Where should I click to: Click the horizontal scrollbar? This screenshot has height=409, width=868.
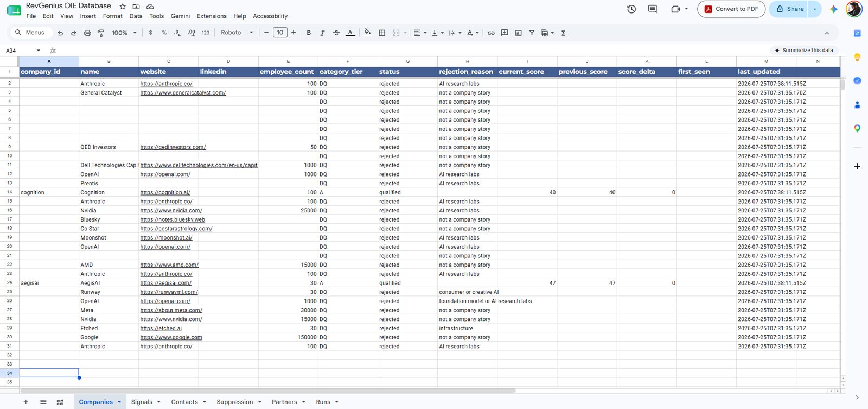267,391
